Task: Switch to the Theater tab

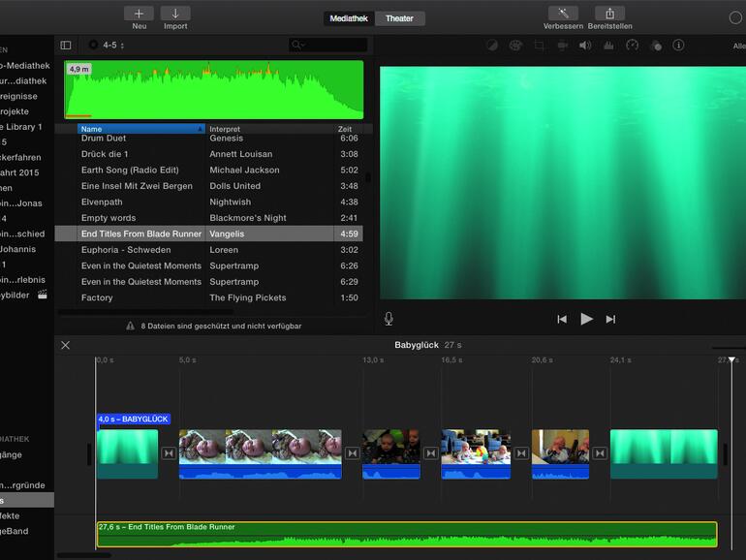Action: 399,18
